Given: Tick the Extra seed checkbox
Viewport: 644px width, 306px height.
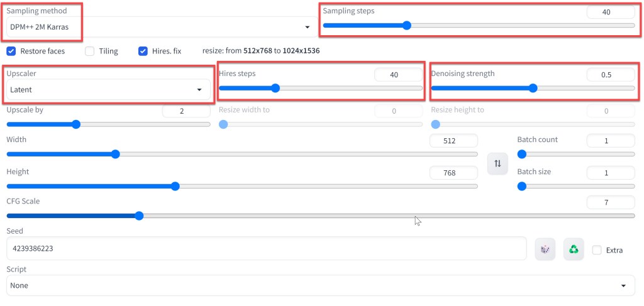Looking at the screenshot, I should (x=597, y=249).
